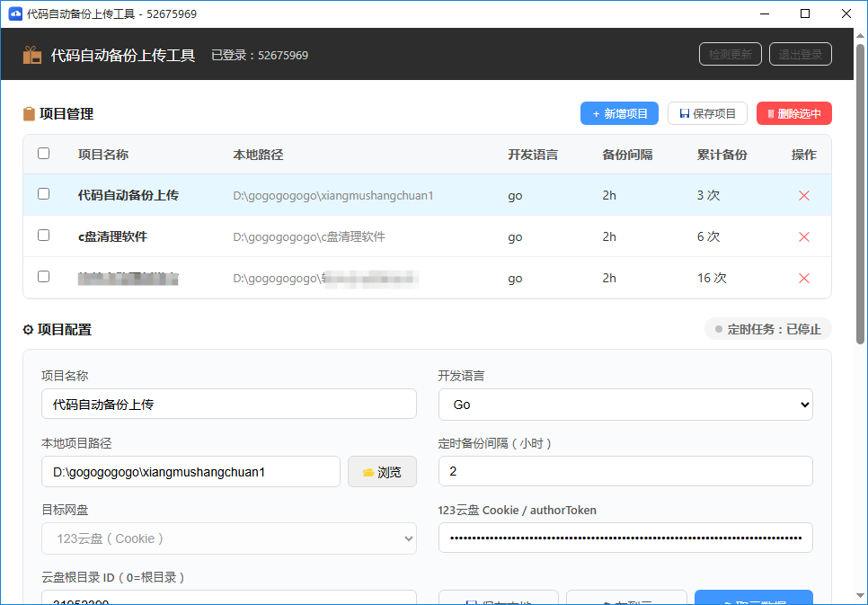Click the 本地路径 column header
The width and height of the screenshot is (868, 605).
click(258, 155)
